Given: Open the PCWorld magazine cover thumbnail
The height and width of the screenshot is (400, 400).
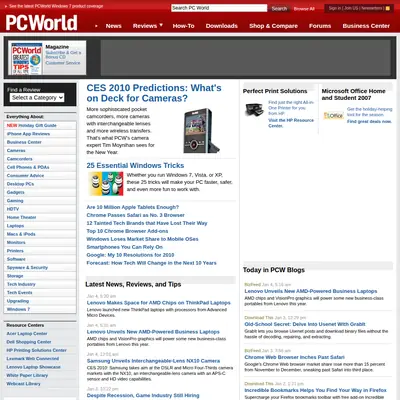Looking at the screenshot, I should (x=27, y=59).
